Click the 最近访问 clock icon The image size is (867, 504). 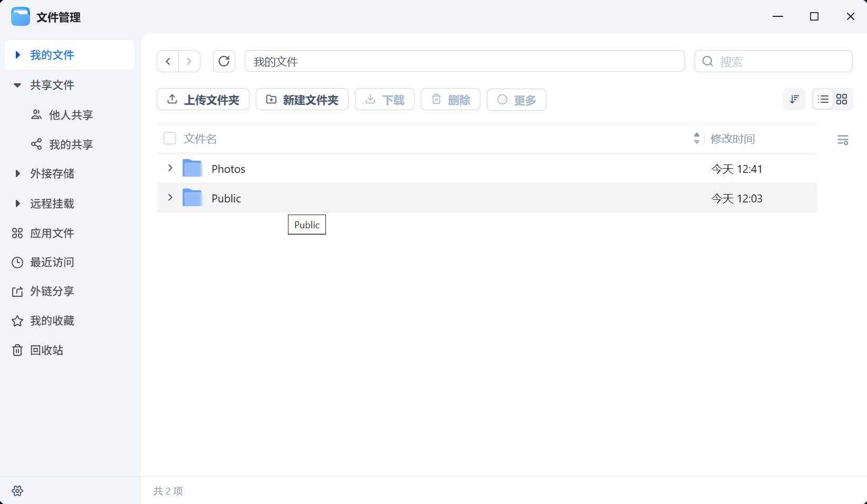pos(17,262)
